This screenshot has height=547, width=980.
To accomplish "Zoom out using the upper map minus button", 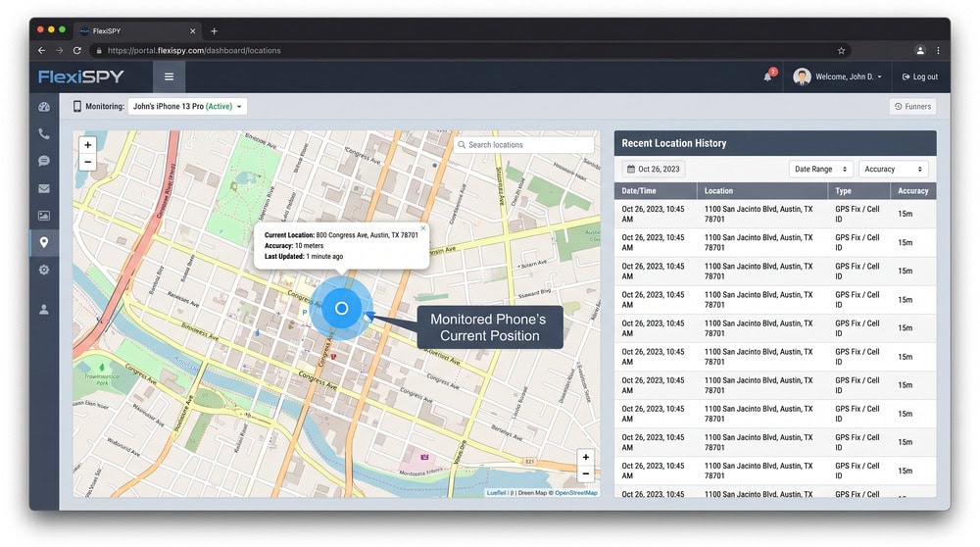I will [87, 162].
